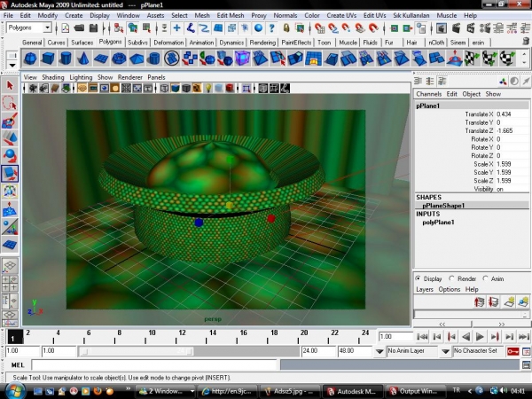Select the Render radio button
Image resolution: width=532 pixels, height=399 pixels.
[451, 278]
